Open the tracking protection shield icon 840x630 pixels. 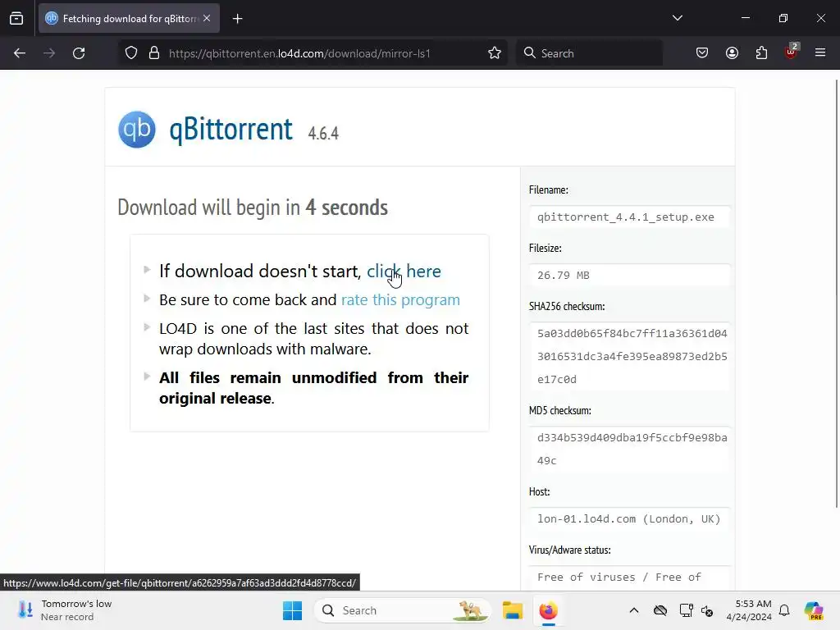pyautogui.click(x=131, y=53)
